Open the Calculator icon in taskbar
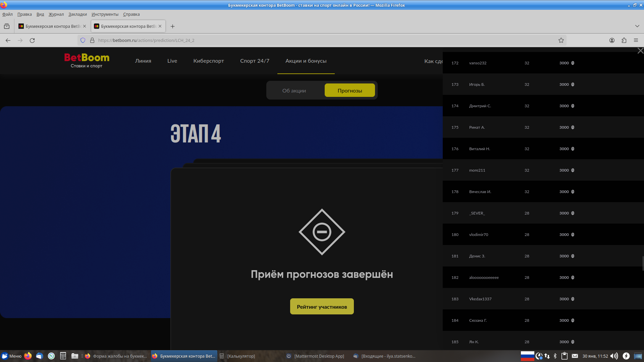The image size is (644, 362). tap(63, 356)
